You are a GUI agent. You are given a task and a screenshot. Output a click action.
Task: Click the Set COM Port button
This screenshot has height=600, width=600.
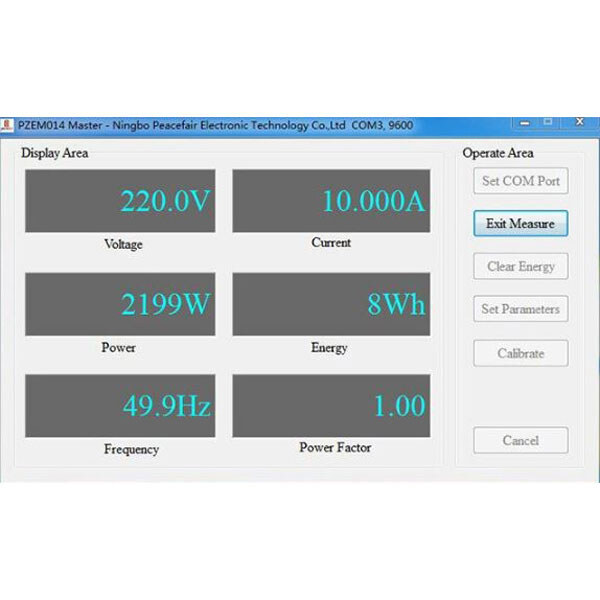520,181
